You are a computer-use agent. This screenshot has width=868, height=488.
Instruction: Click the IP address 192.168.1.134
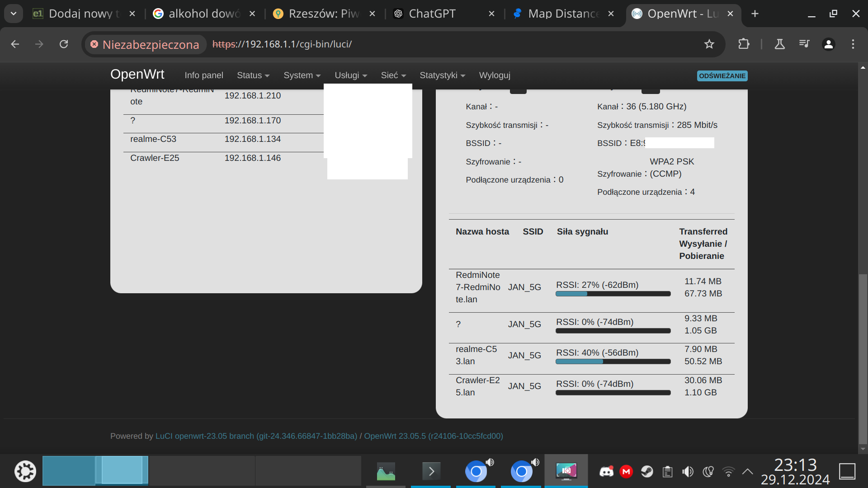pos(253,139)
